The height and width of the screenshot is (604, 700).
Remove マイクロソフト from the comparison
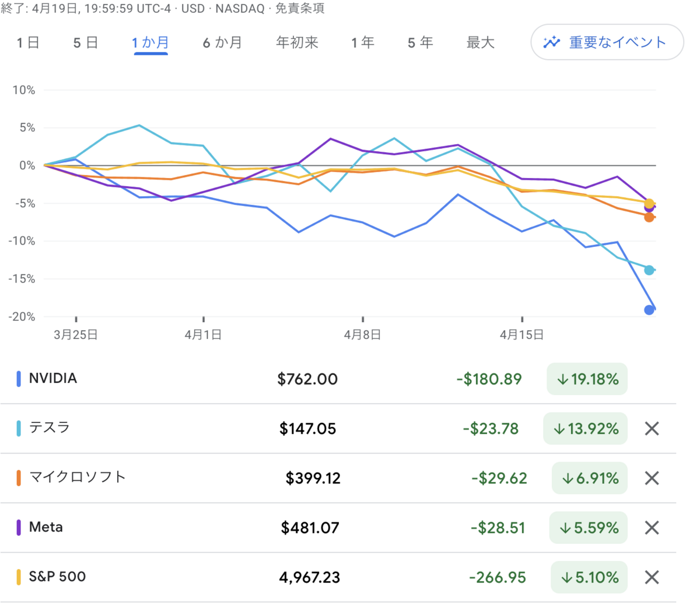click(x=652, y=478)
